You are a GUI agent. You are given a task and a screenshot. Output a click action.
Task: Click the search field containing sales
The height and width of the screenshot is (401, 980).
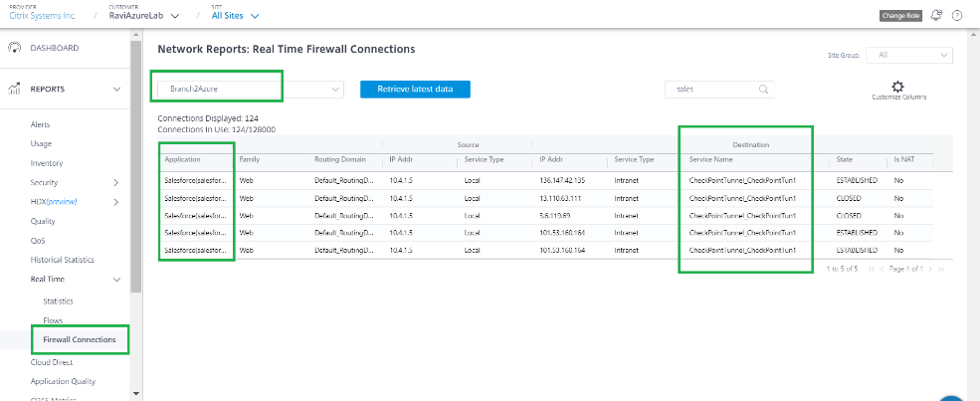point(718,90)
